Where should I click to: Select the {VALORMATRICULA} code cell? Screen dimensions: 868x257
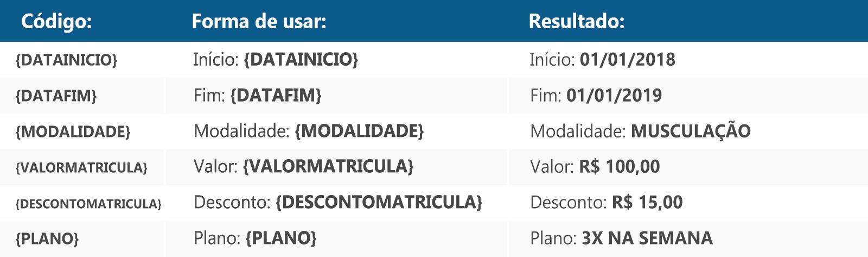point(81,168)
